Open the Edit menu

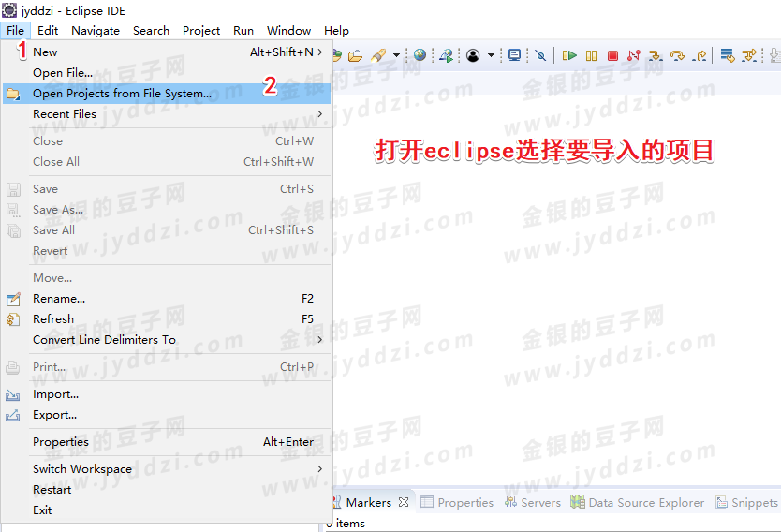(48, 30)
